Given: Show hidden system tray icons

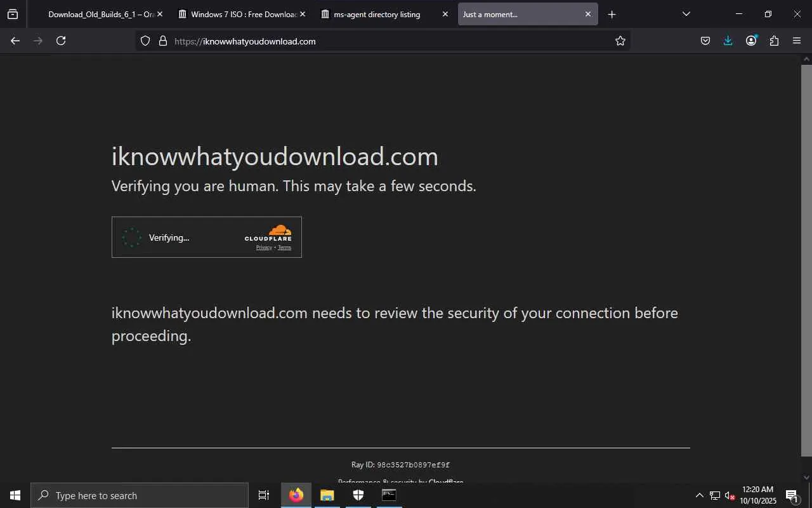Looking at the screenshot, I should tap(700, 495).
